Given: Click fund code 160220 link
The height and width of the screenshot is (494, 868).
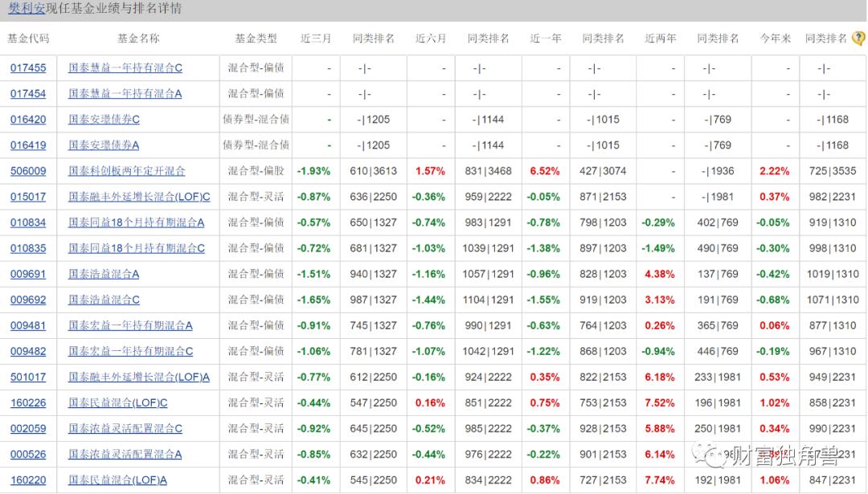Looking at the screenshot, I should tap(28, 480).
